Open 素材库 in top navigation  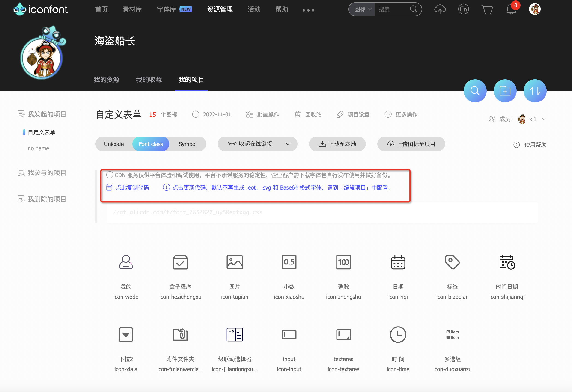(x=132, y=9)
